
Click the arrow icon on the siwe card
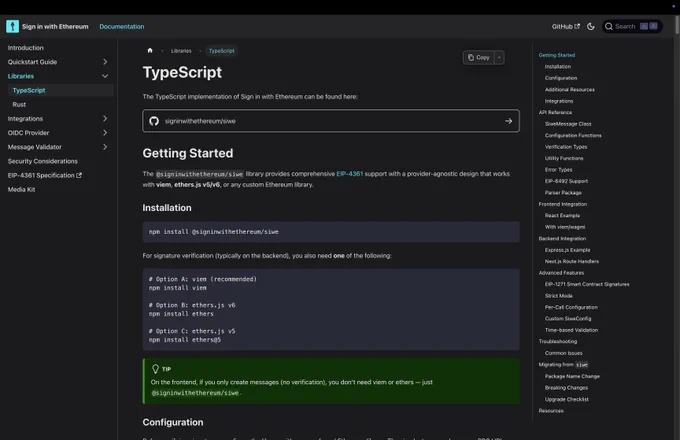coord(509,121)
